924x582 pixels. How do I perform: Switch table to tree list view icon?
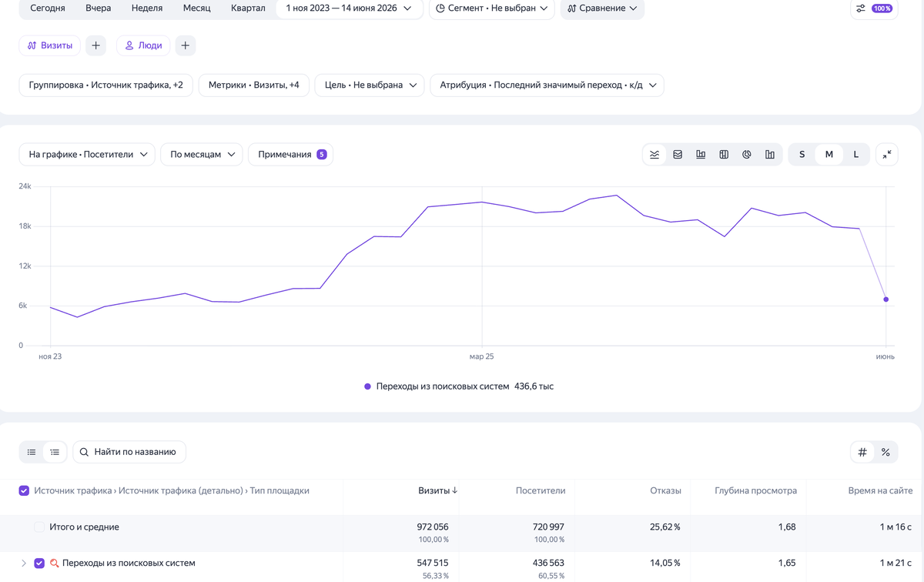(x=55, y=452)
